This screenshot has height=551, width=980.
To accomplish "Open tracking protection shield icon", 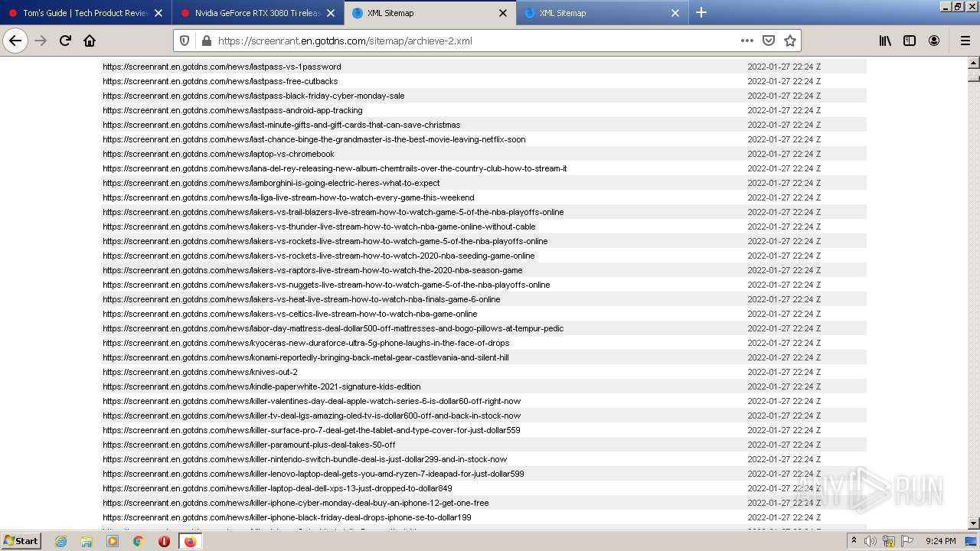I will click(x=184, y=41).
